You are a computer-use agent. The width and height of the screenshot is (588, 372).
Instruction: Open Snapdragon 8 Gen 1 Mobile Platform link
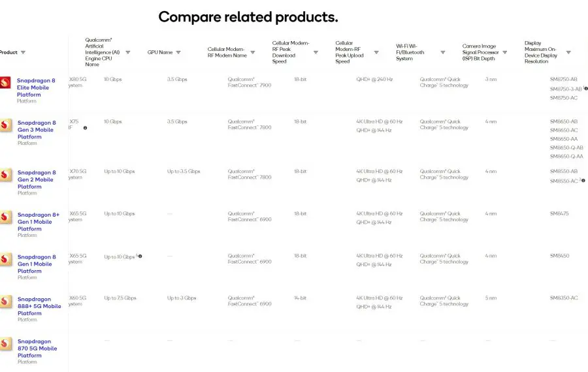37,264
